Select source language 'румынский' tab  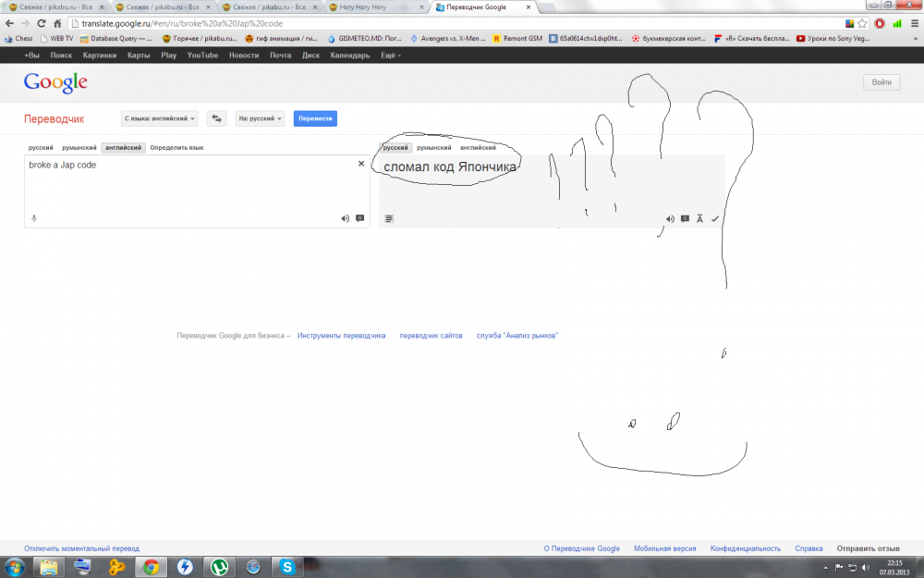click(79, 147)
